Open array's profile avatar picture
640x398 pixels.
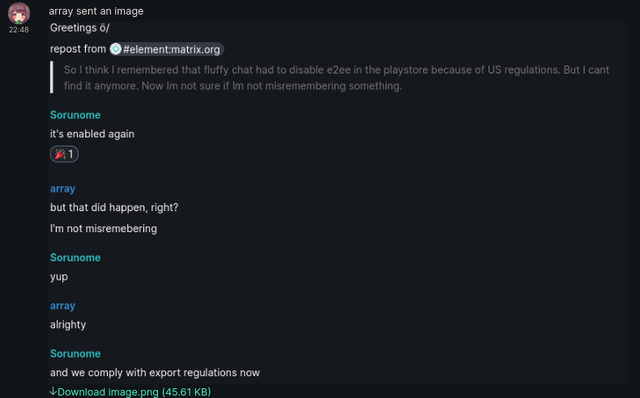tap(19, 13)
